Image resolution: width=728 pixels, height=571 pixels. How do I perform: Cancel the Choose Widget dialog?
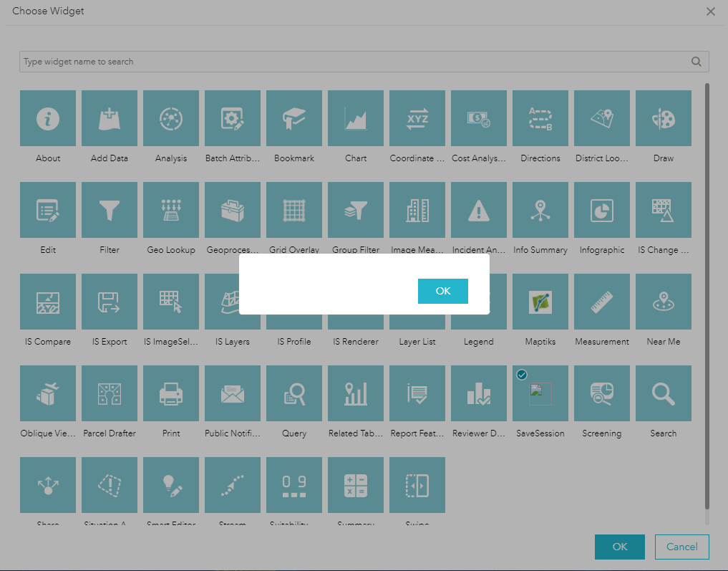pyautogui.click(x=681, y=547)
